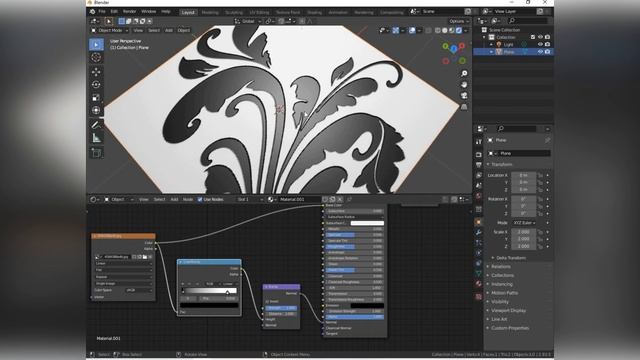Select the Rotate tool

96,84
